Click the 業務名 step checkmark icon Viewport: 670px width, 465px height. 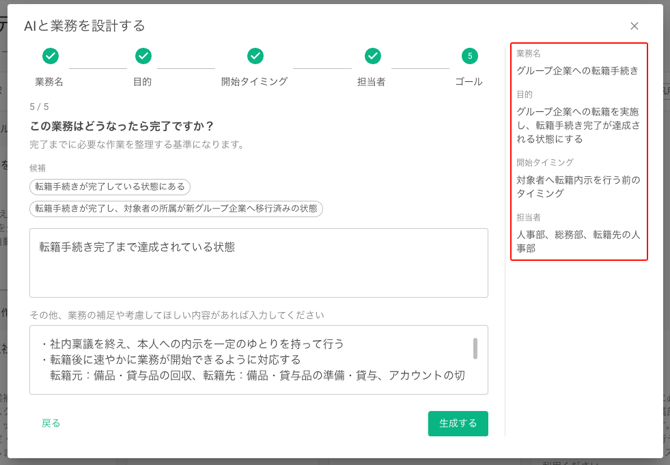pyautogui.click(x=50, y=56)
